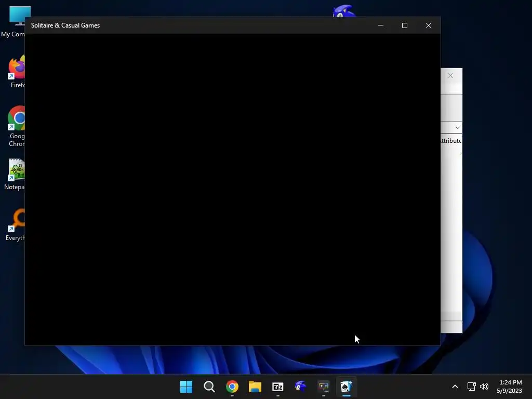This screenshot has height=399, width=532.
Task: Close the white background window
Action: (x=450, y=75)
